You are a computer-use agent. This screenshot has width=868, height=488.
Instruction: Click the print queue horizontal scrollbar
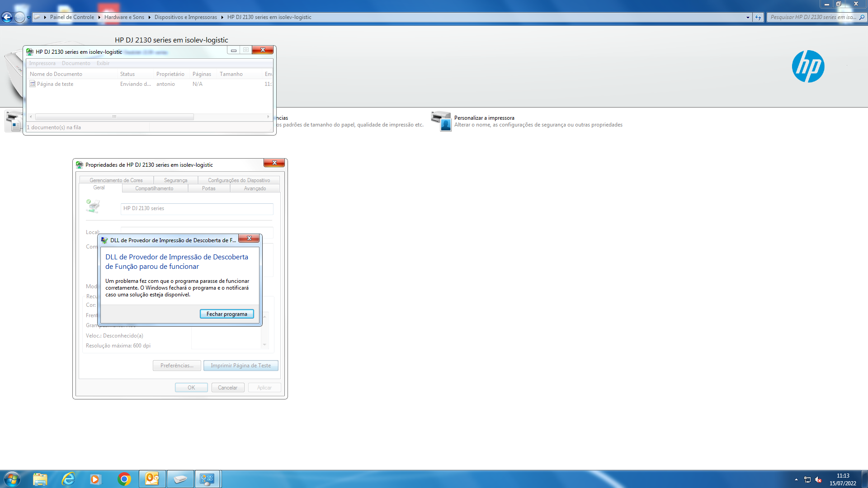tap(114, 117)
